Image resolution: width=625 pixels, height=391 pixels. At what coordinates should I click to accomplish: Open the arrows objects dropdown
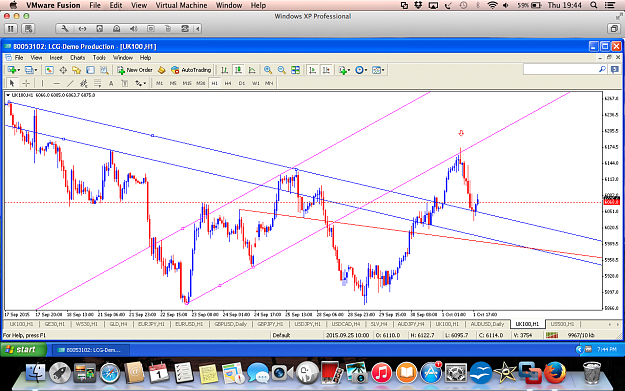(x=140, y=83)
